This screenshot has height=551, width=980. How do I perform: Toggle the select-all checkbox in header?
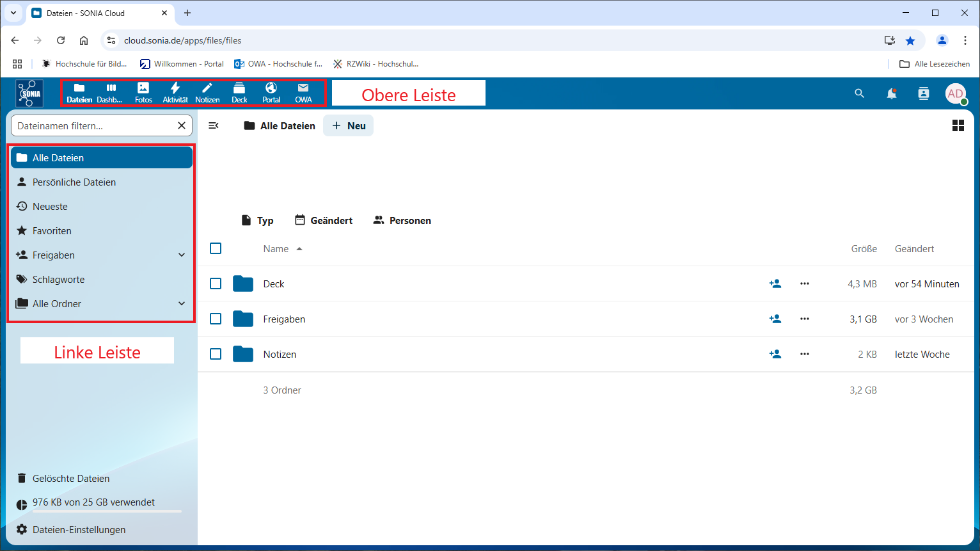215,249
